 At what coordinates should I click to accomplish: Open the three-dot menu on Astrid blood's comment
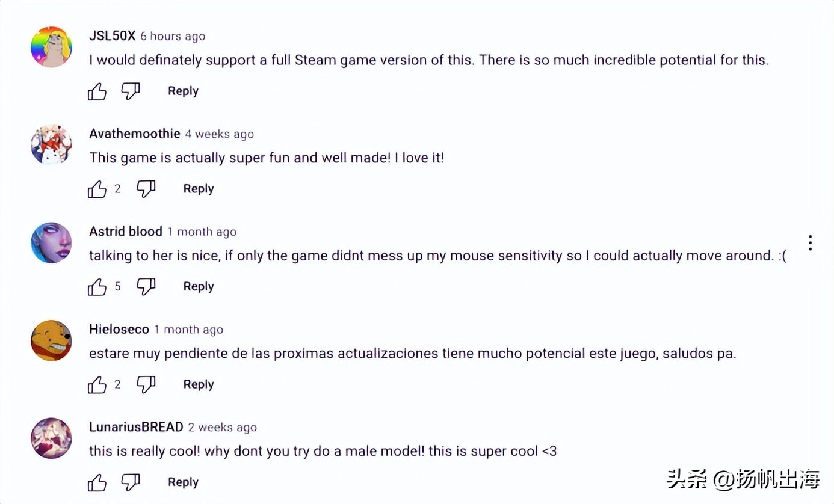[811, 242]
